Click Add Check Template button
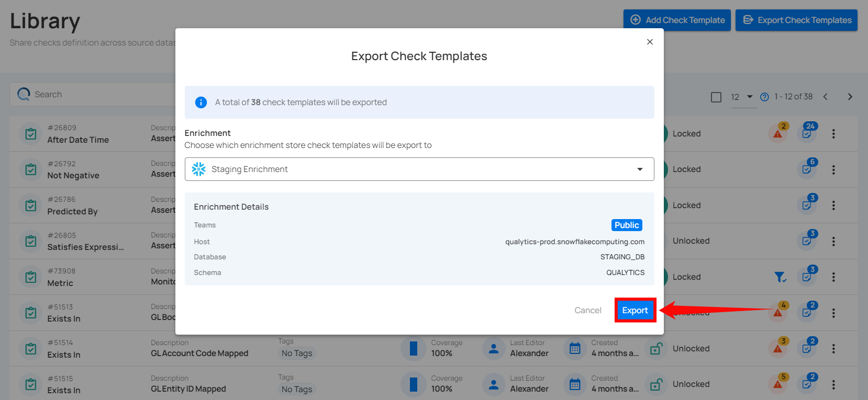This screenshot has width=868, height=400. pos(677,20)
